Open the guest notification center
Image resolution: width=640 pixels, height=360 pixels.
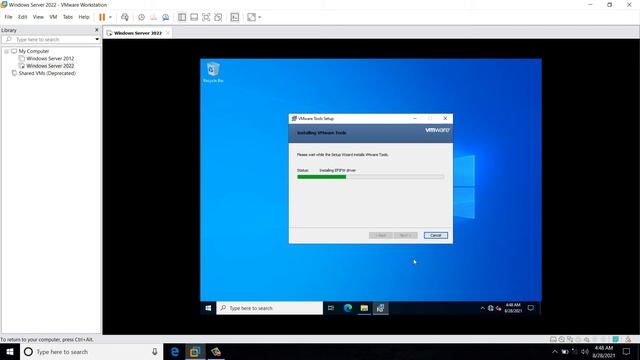pyautogui.click(x=531, y=308)
